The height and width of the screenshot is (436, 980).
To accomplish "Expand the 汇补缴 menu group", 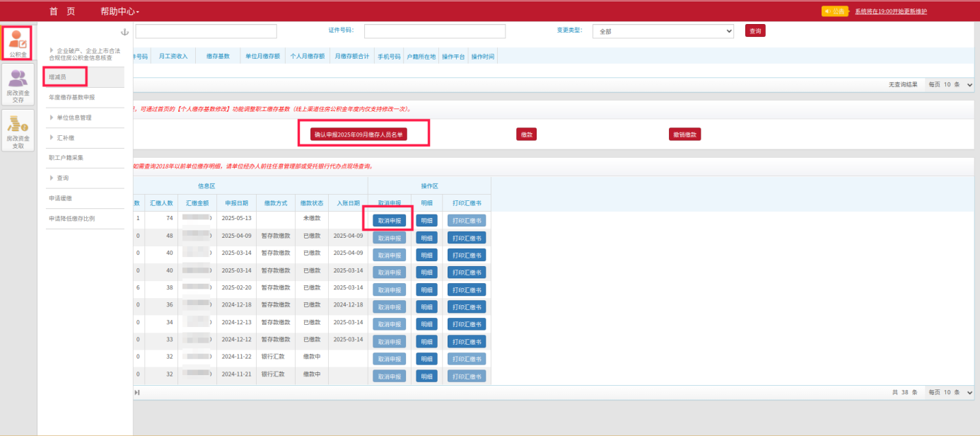I will click(x=66, y=137).
